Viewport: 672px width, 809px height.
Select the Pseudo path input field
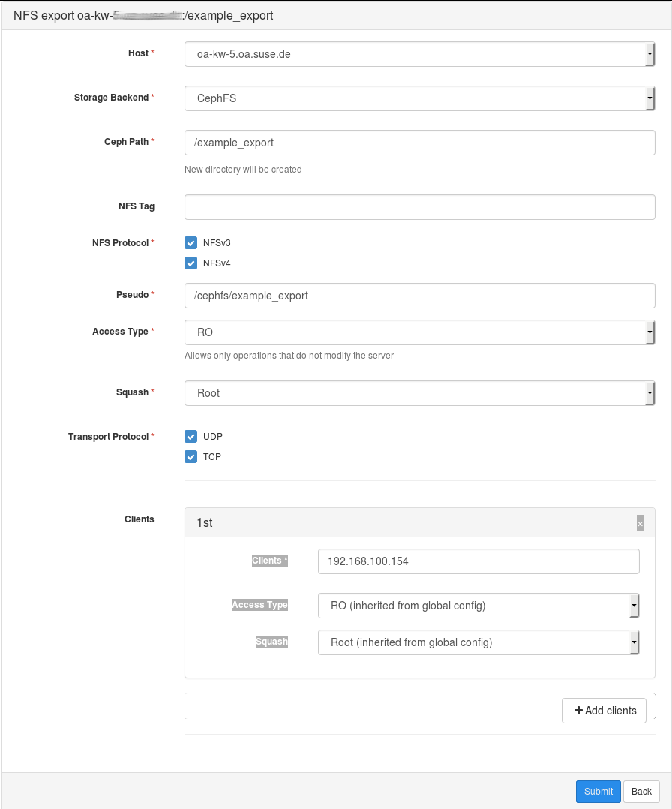coord(420,296)
